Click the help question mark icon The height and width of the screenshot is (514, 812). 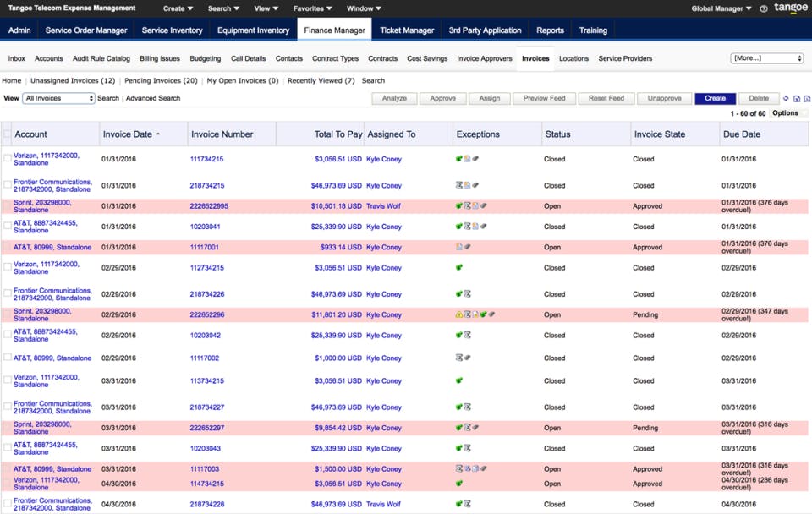[x=764, y=8]
